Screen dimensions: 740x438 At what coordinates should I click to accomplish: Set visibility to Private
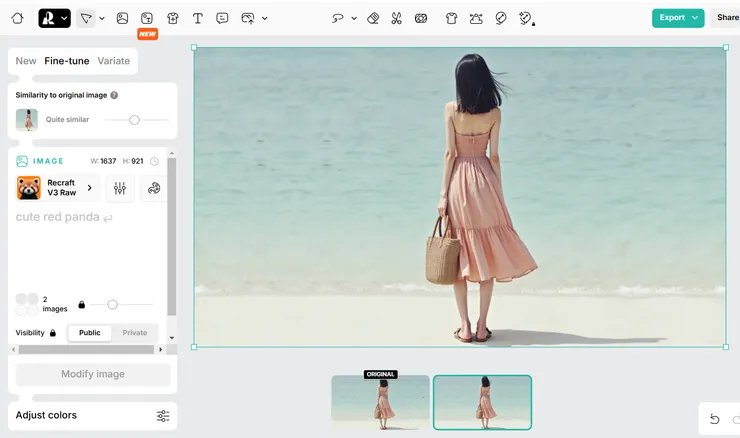tap(134, 333)
